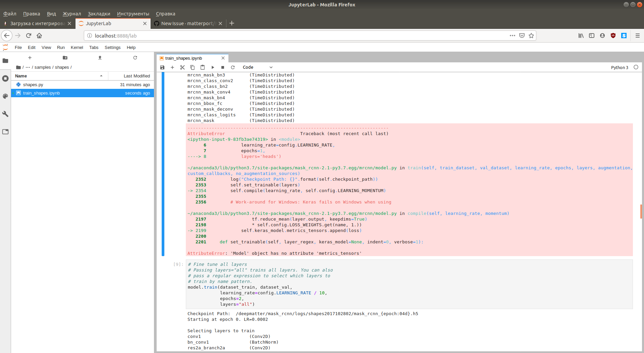
Task: Close the train_shapes.ipynb notebook tab
Action: point(223,58)
